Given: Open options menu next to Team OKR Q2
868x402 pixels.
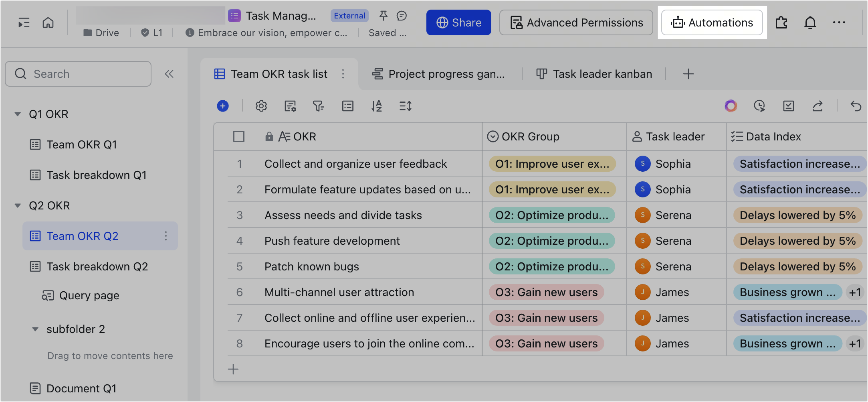Looking at the screenshot, I should (x=166, y=236).
